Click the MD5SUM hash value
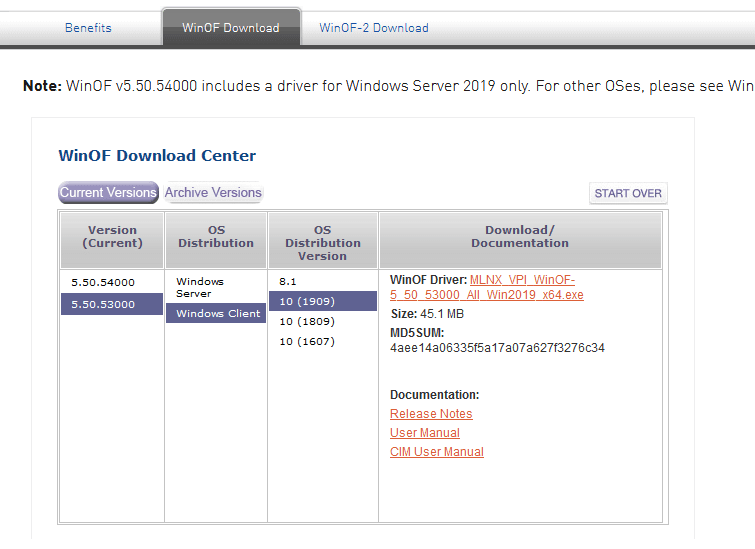This screenshot has height=549, width=755. (x=497, y=348)
